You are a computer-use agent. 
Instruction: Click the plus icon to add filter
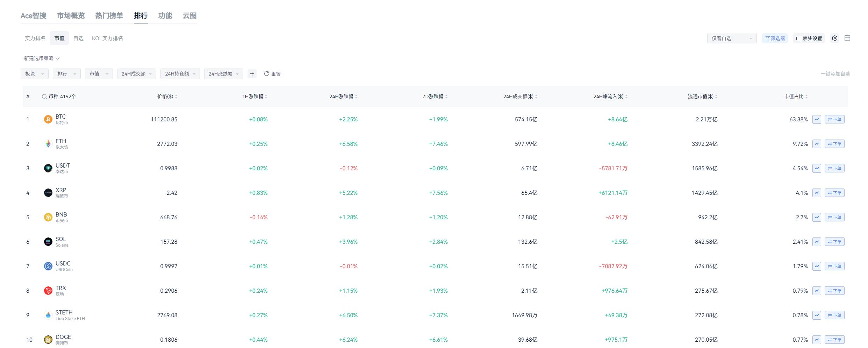point(252,74)
